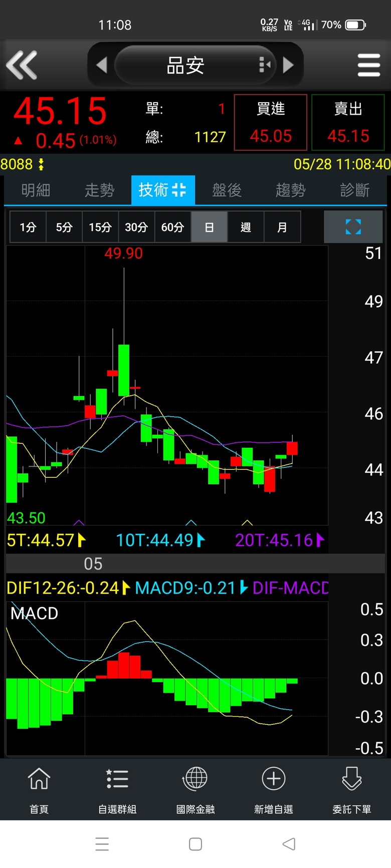The image size is (391, 868).
Task: Tap the 05 month marker on timeline
Action: tap(93, 564)
